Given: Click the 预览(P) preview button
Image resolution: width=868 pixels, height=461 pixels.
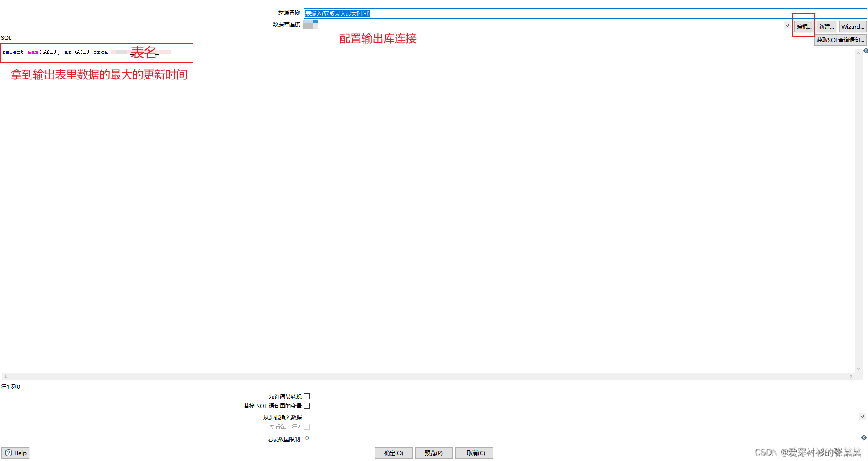Looking at the screenshot, I should pos(434,453).
